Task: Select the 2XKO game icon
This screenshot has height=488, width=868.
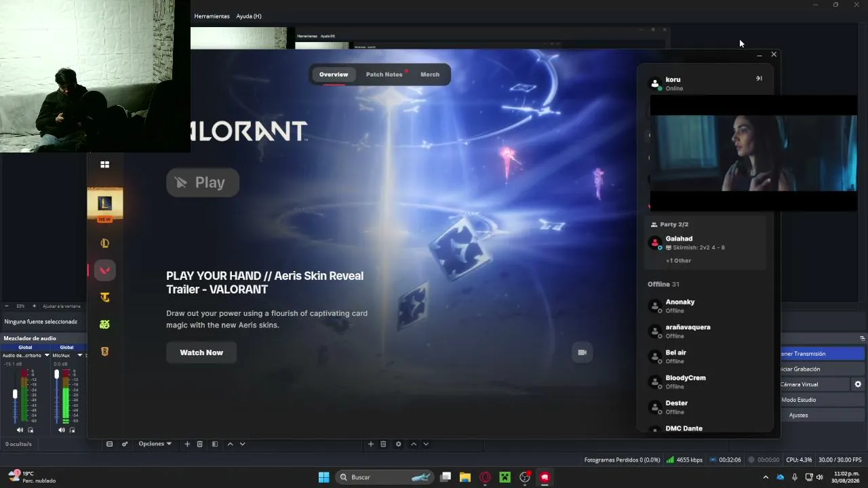Action: click(104, 325)
